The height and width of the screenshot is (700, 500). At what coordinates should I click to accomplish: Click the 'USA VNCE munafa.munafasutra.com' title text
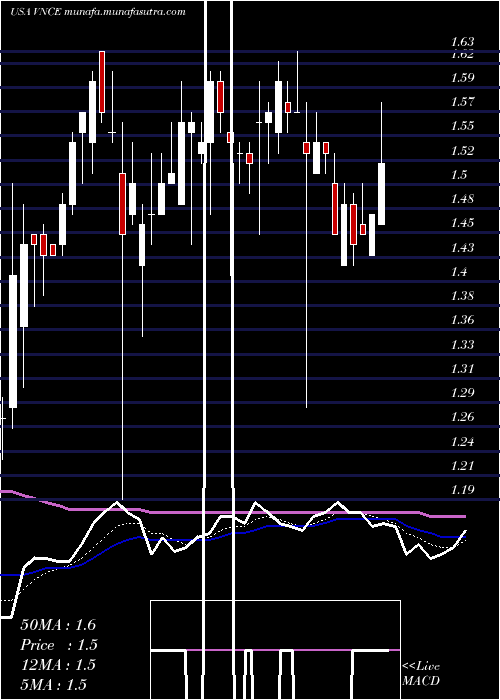(x=98, y=12)
